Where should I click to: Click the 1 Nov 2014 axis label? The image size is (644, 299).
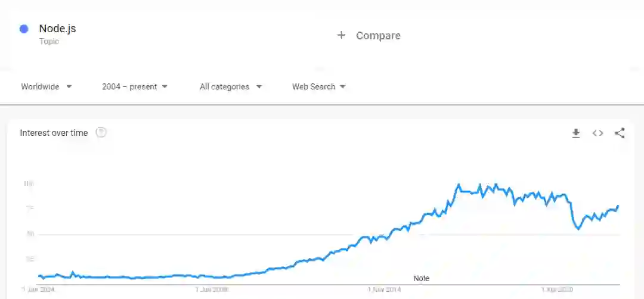click(384, 290)
